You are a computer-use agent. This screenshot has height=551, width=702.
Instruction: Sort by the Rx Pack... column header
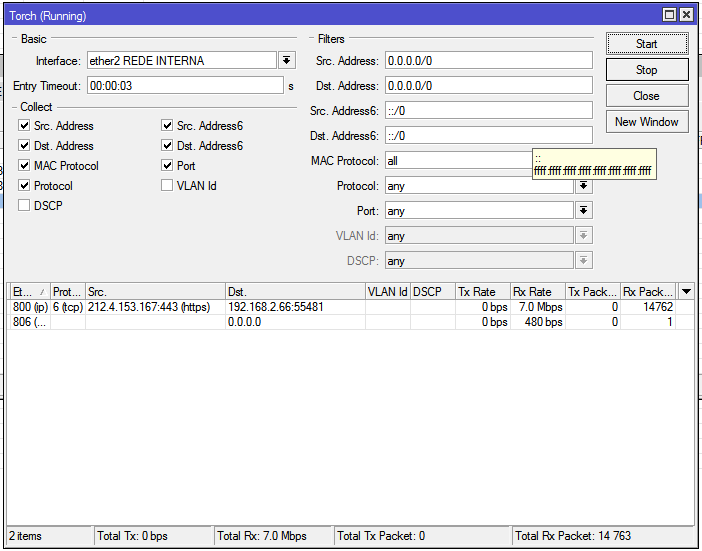648,292
